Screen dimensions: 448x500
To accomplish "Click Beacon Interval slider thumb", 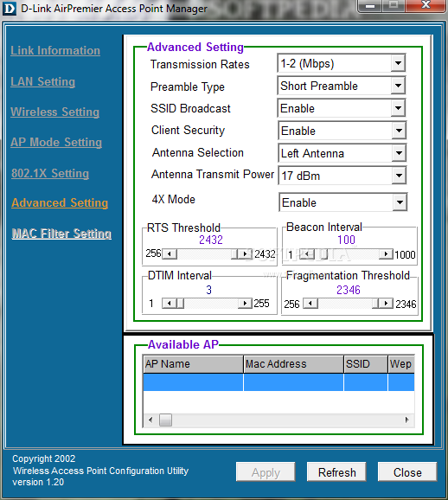I will [324, 254].
